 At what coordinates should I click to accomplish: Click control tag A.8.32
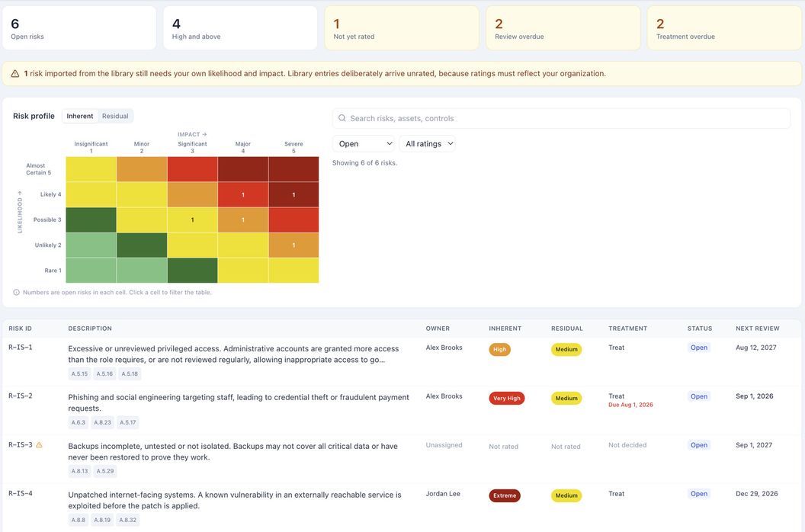point(127,520)
